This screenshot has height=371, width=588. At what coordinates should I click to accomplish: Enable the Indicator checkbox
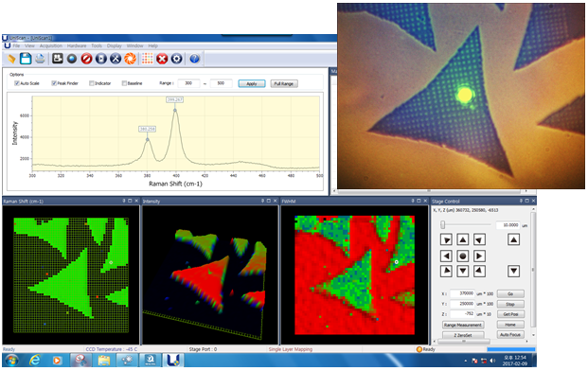click(92, 83)
